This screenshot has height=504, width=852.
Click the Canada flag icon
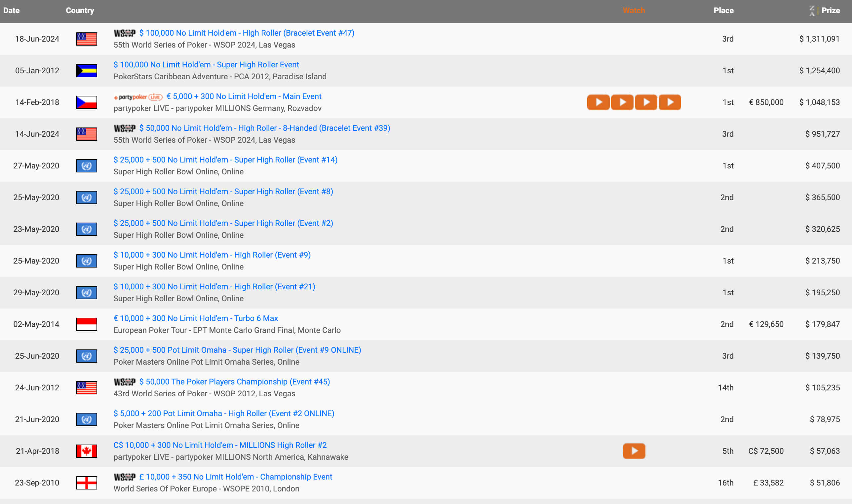pos(86,451)
